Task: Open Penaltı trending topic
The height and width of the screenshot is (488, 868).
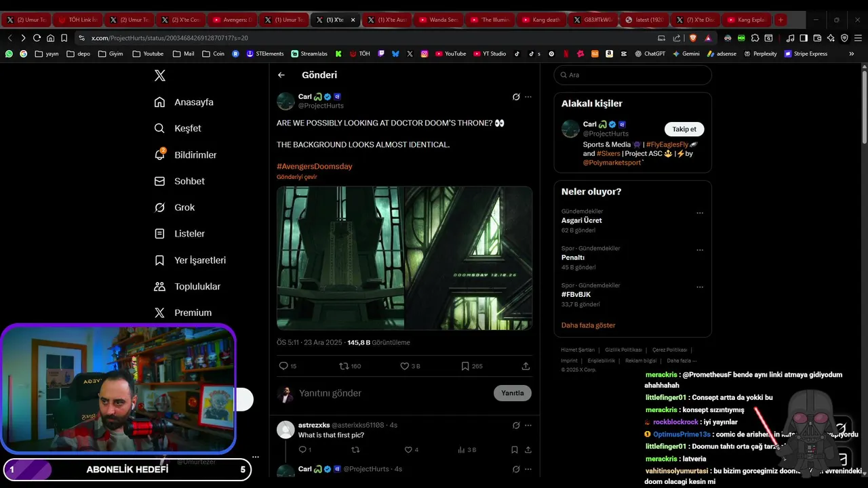Action: [573, 258]
